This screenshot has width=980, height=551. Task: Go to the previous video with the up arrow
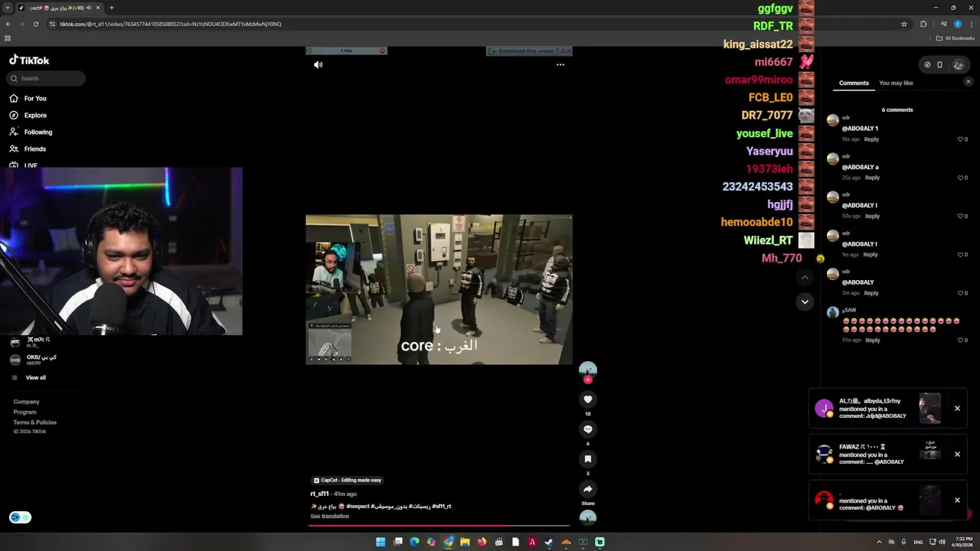pyautogui.click(x=805, y=277)
